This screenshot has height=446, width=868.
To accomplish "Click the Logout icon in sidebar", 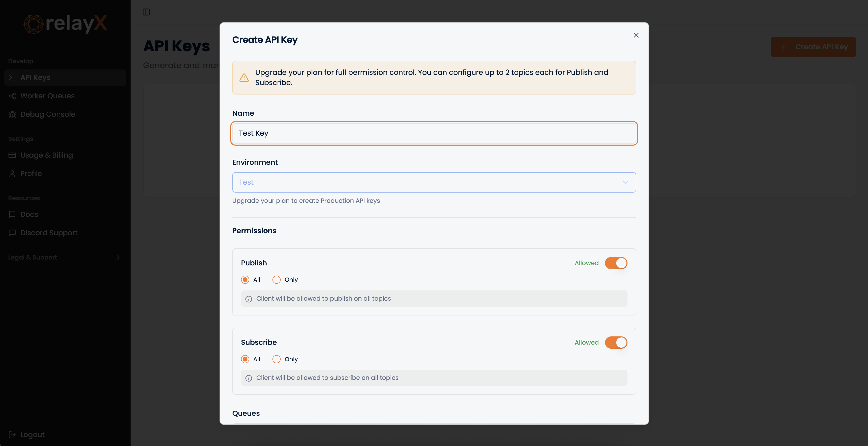I will pyautogui.click(x=13, y=435).
